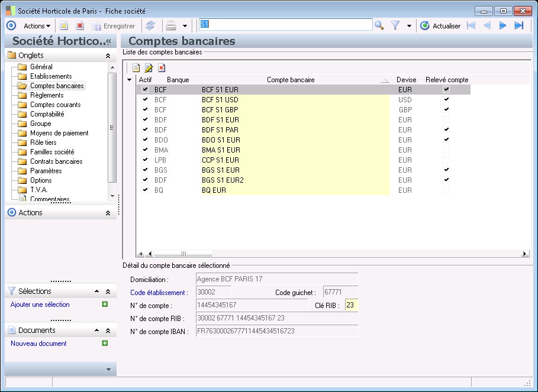Delete the selected bank account entry

[x=162, y=68]
